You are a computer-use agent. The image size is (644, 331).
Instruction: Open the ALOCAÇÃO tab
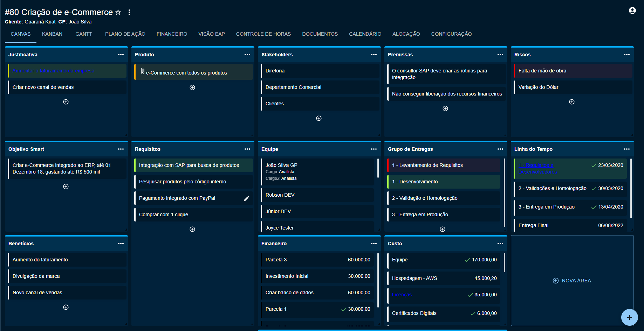click(x=406, y=34)
